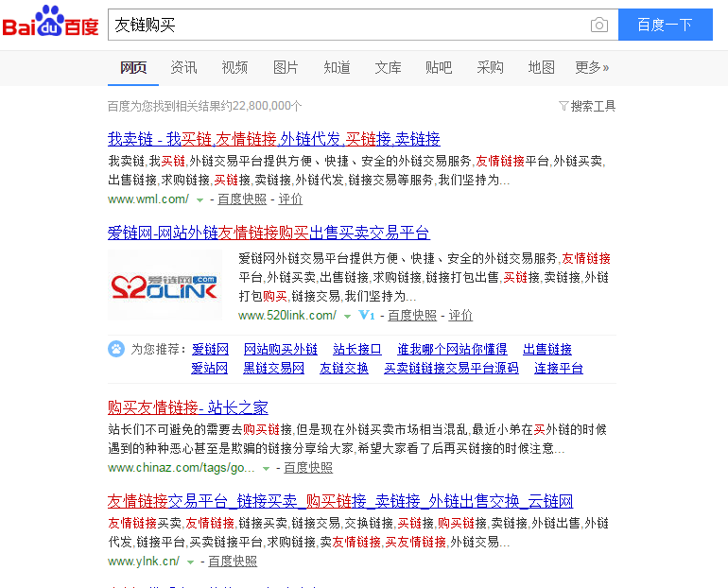Open 爱链网 result title link

(269, 233)
